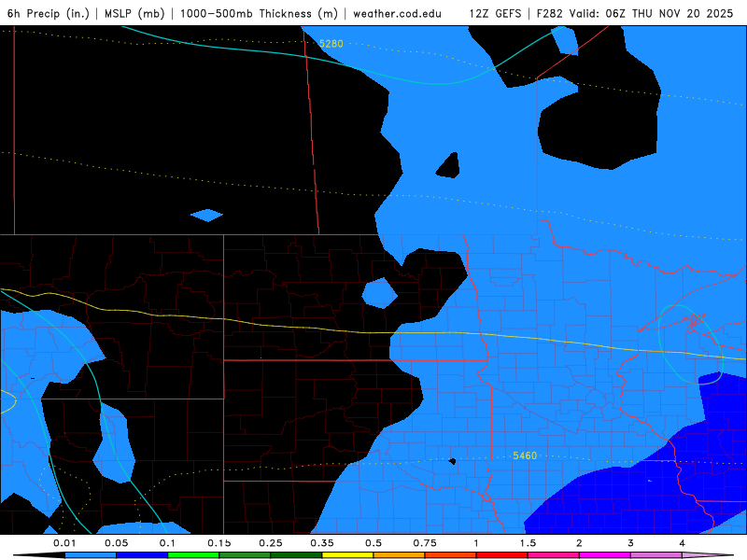Click the lavender arrow above 4 on the legend

pyautogui.click(x=708, y=555)
